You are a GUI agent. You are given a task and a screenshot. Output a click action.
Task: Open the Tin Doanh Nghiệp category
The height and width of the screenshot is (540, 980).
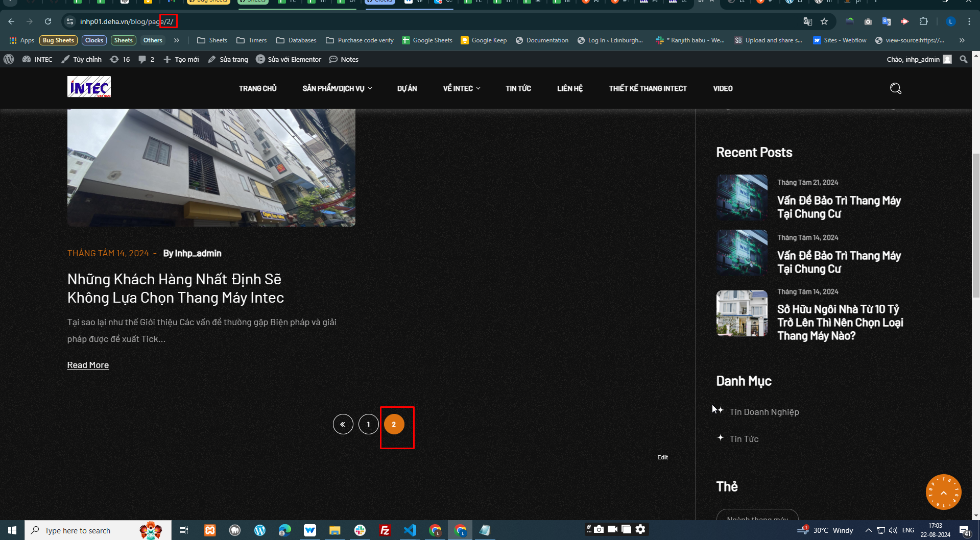coord(764,412)
